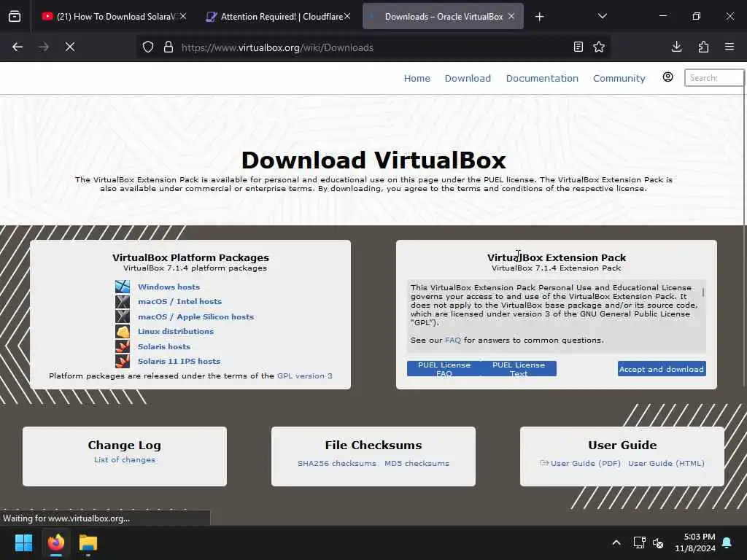Click the URL address bar

[x=371, y=47]
